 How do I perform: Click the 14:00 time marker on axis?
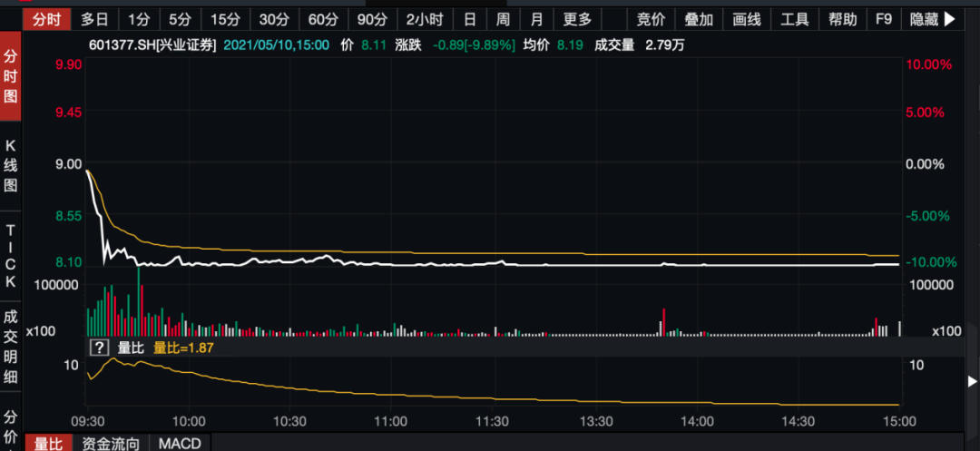[696, 422]
